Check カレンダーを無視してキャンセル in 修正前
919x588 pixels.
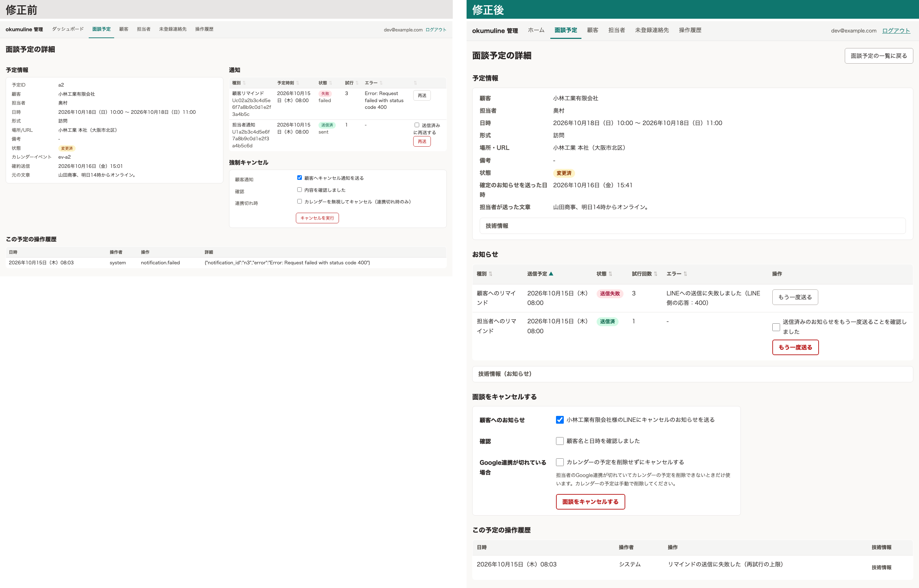299,201
